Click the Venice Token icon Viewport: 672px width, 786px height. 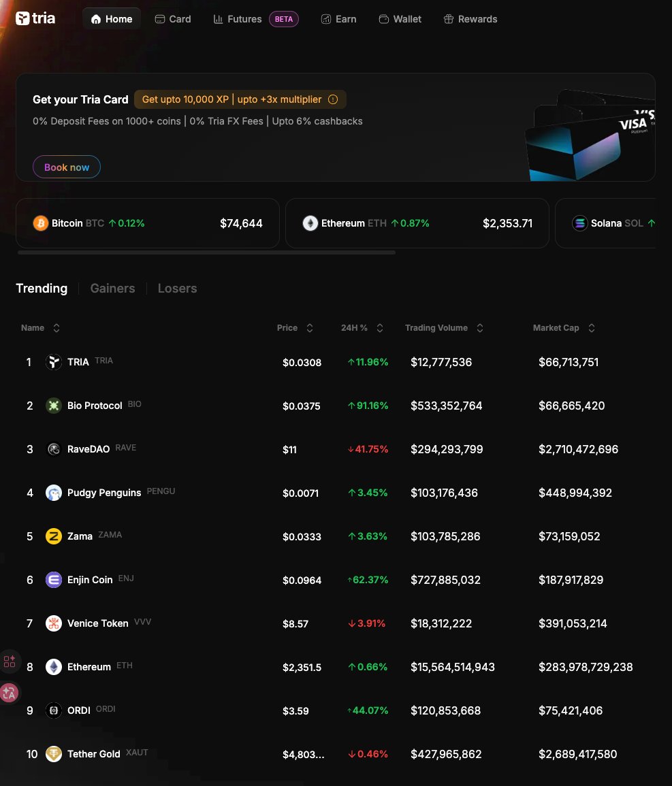54,623
